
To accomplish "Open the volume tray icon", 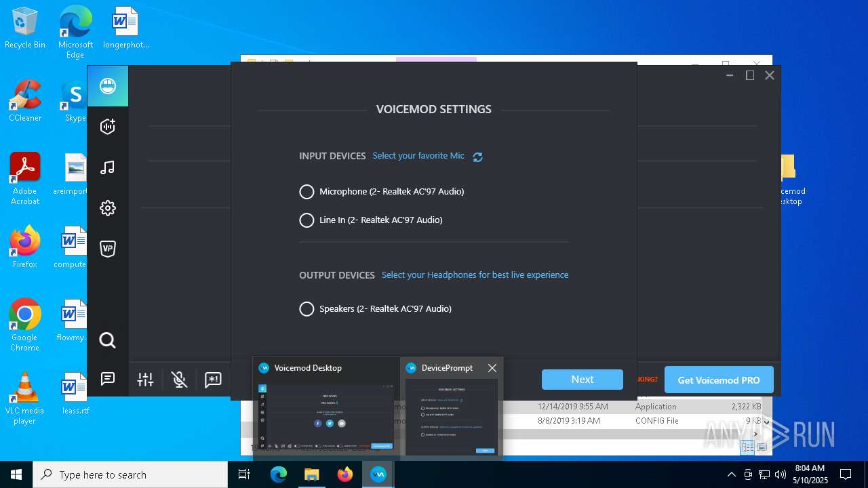I will coord(781,474).
